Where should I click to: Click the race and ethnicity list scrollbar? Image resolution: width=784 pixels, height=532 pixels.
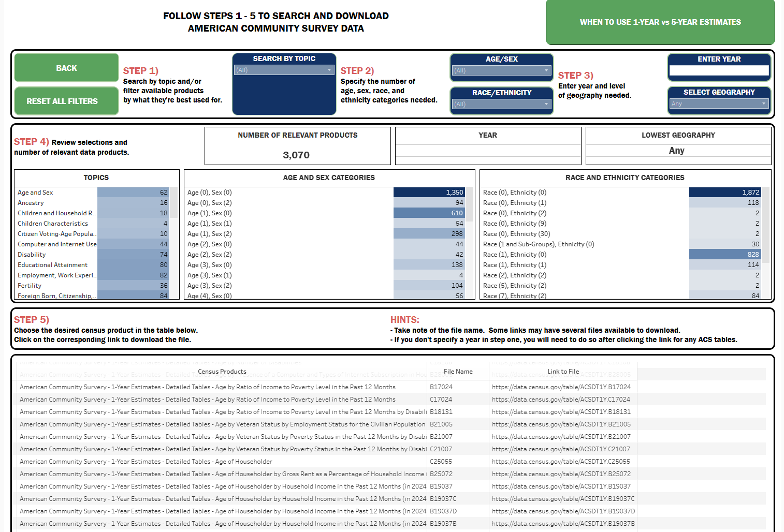[765, 225]
